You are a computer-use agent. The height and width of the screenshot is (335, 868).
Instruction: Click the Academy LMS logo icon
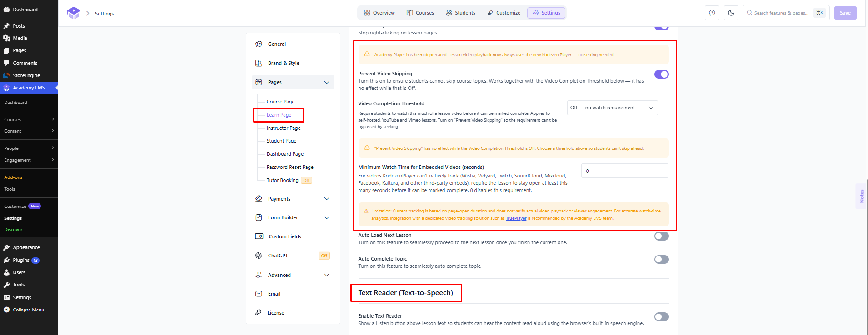click(x=74, y=13)
